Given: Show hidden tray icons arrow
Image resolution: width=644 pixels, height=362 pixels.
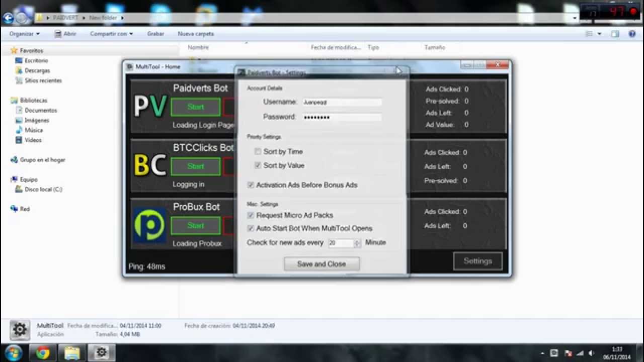Looking at the screenshot, I should point(542,353).
